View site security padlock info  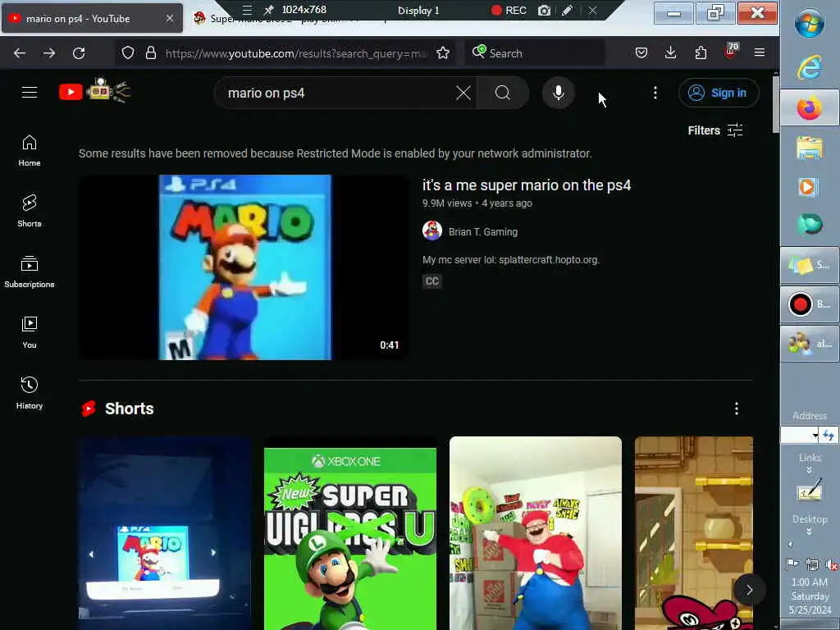click(151, 53)
